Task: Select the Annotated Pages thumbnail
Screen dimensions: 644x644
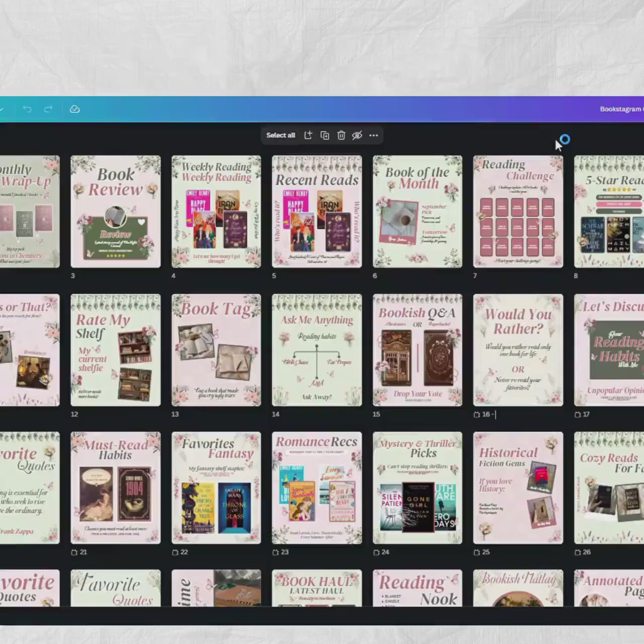Action: pyautogui.click(x=609, y=588)
